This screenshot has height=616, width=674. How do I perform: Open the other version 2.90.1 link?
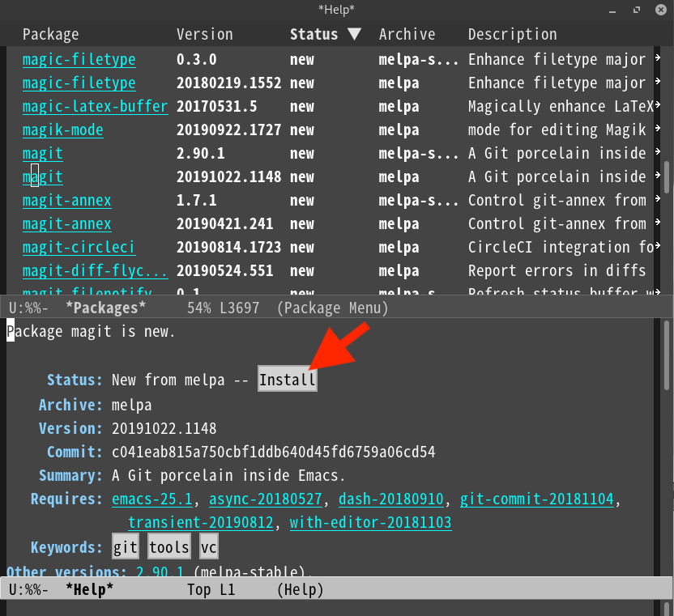[x=160, y=571]
